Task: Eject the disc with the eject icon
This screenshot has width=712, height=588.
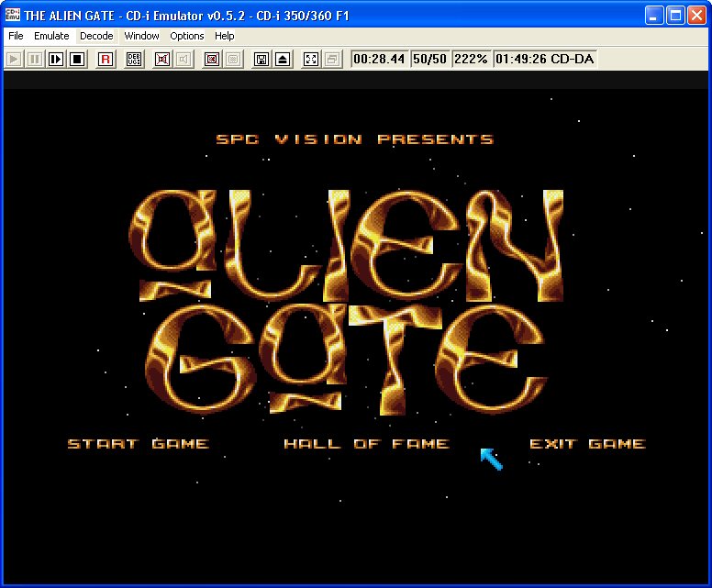Action: (283, 59)
